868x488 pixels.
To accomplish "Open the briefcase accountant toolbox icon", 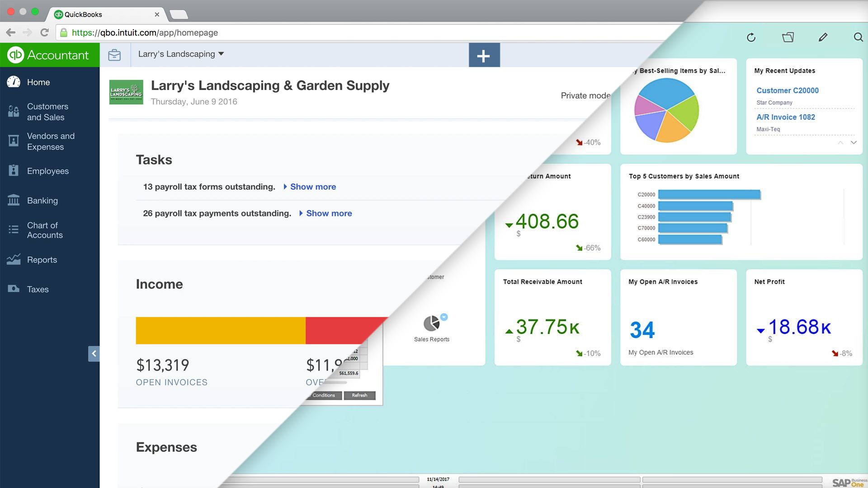I will (114, 55).
